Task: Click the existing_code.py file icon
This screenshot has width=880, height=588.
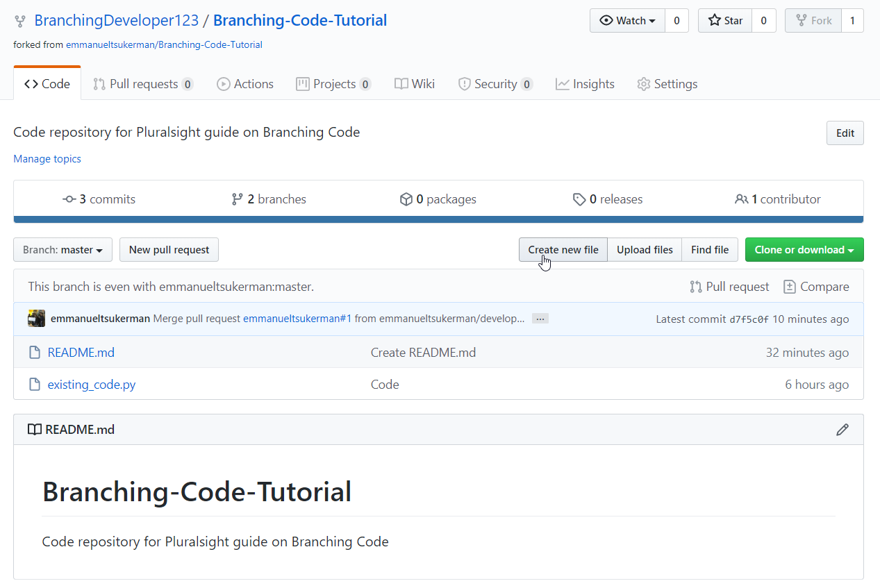Action: [34, 385]
